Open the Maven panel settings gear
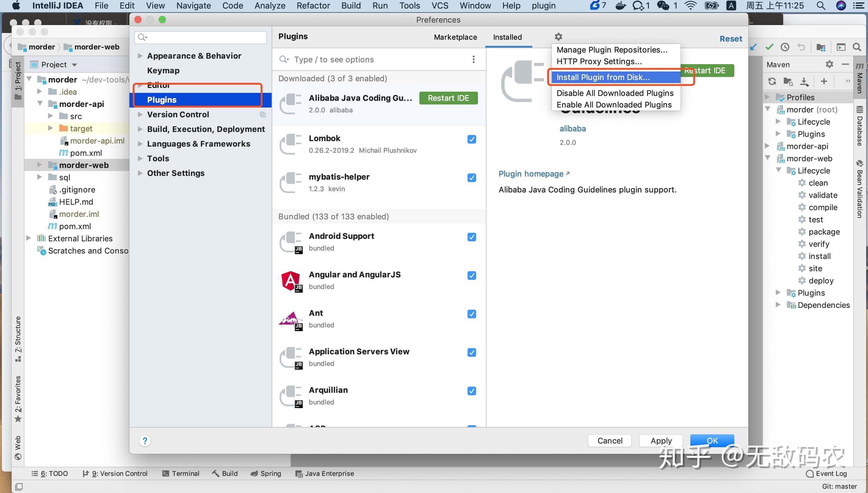 pyautogui.click(x=829, y=64)
